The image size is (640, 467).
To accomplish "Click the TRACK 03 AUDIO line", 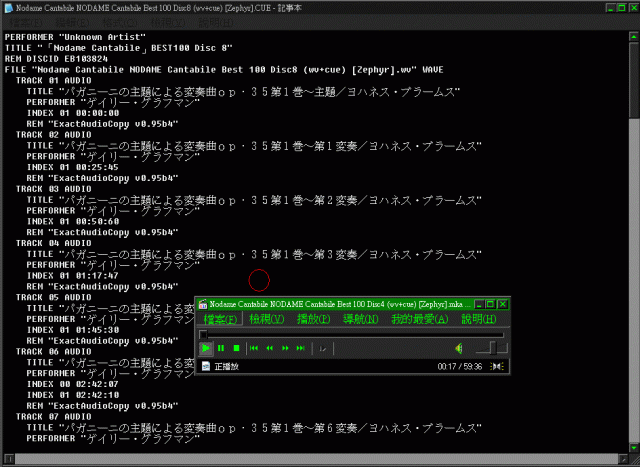I will 53,189.
